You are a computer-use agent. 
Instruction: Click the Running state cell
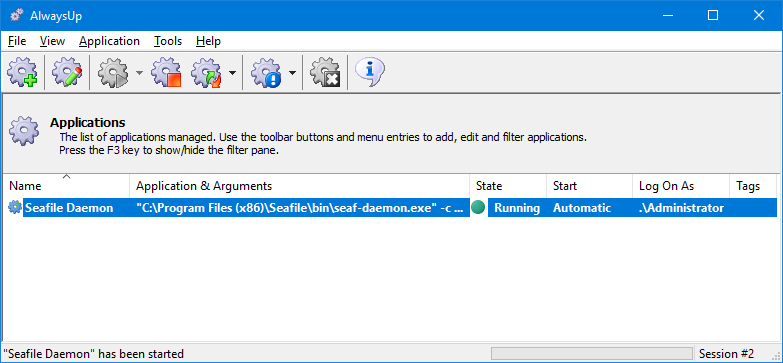tap(517, 208)
